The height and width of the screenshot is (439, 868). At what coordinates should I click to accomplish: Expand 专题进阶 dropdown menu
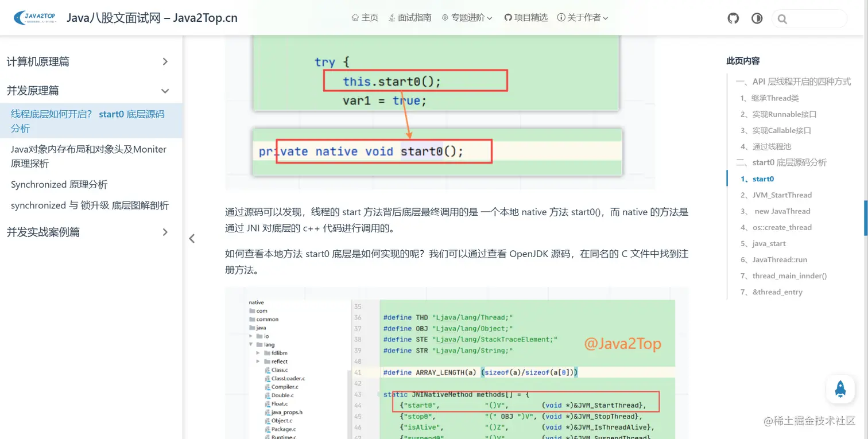coord(467,18)
